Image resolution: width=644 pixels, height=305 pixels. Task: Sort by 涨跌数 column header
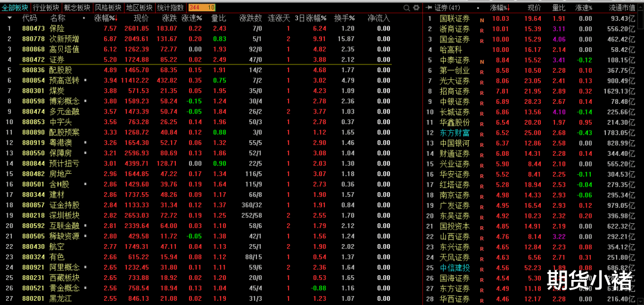pos(250,19)
